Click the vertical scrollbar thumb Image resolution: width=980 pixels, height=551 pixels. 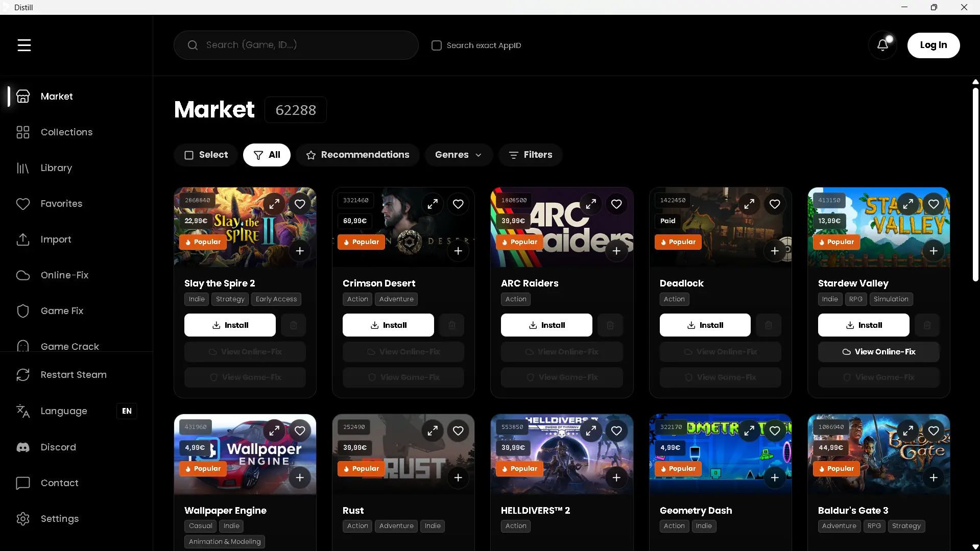point(975,184)
